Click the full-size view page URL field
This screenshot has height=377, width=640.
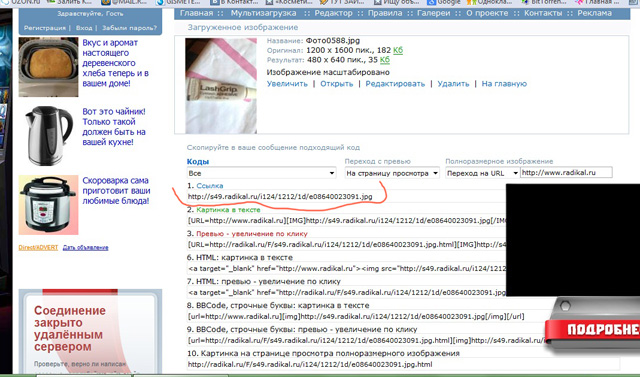click(403, 364)
